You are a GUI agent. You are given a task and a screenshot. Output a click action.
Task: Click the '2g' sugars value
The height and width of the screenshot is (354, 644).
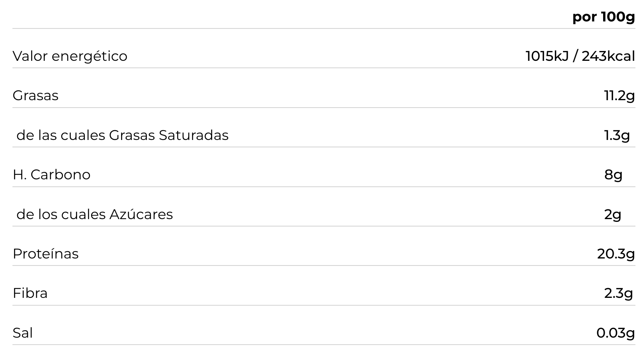pyautogui.click(x=612, y=214)
